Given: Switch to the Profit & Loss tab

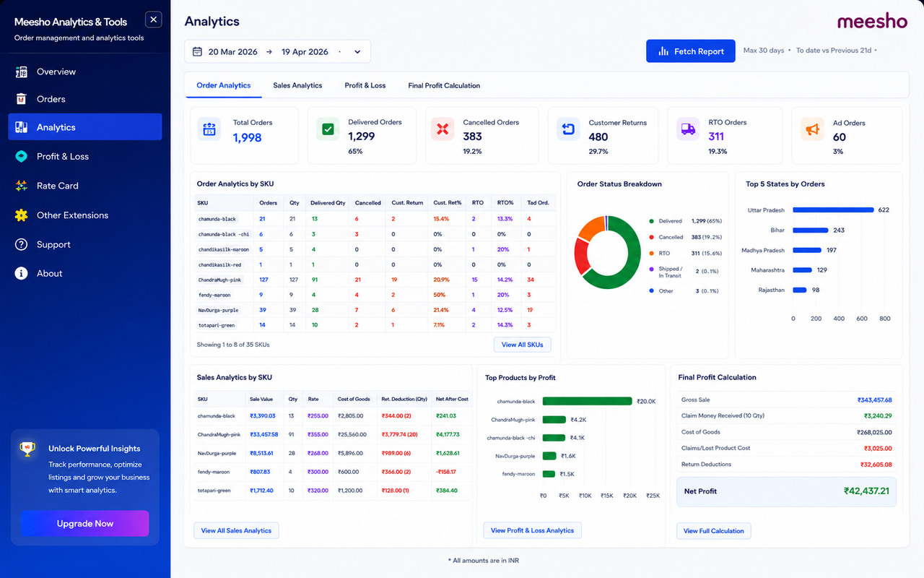Looking at the screenshot, I should [x=365, y=85].
